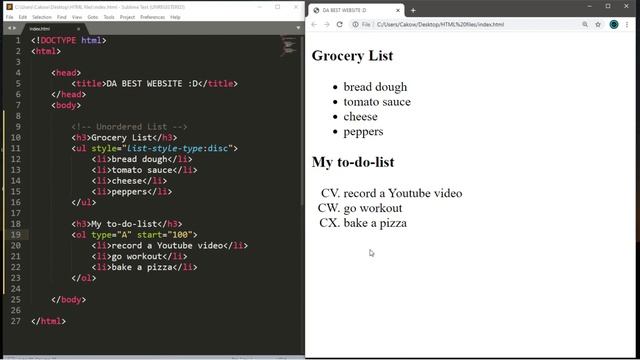
Task: Open the Goto menu
Action: click(93, 17)
